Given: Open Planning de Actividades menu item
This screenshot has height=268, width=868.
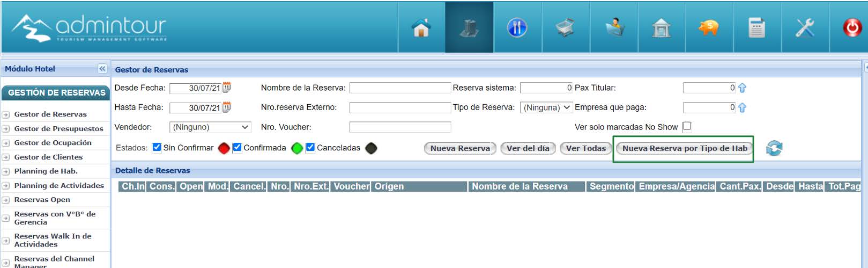Looking at the screenshot, I should coord(59,186).
